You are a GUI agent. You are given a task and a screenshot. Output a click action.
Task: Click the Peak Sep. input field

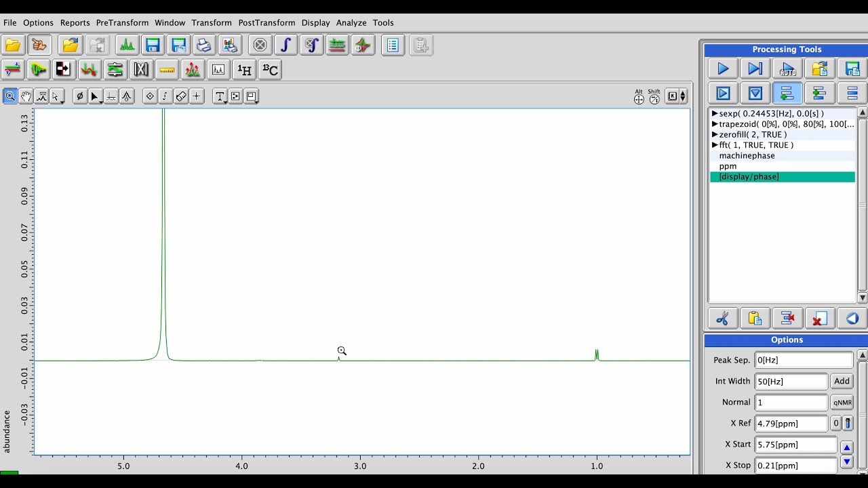[804, 360]
